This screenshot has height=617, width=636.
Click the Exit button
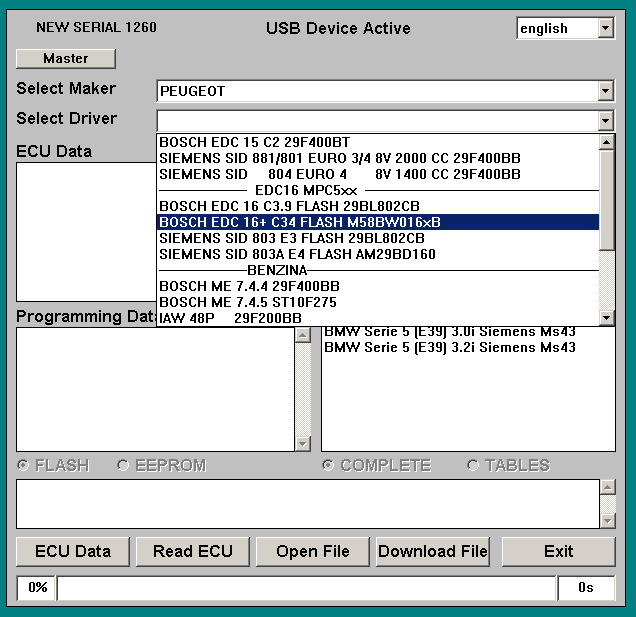[559, 552]
